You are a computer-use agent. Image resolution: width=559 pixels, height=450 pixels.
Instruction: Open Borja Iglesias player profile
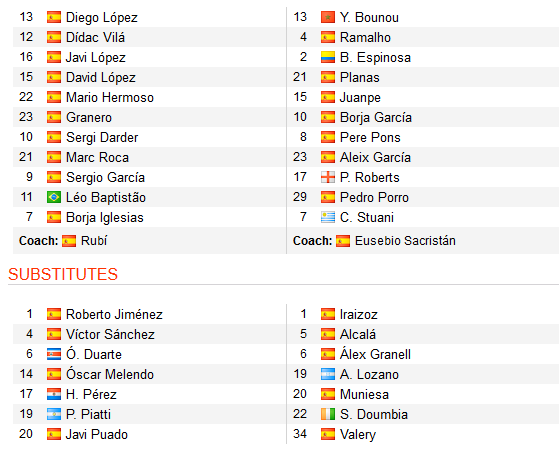click(x=104, y=218)
